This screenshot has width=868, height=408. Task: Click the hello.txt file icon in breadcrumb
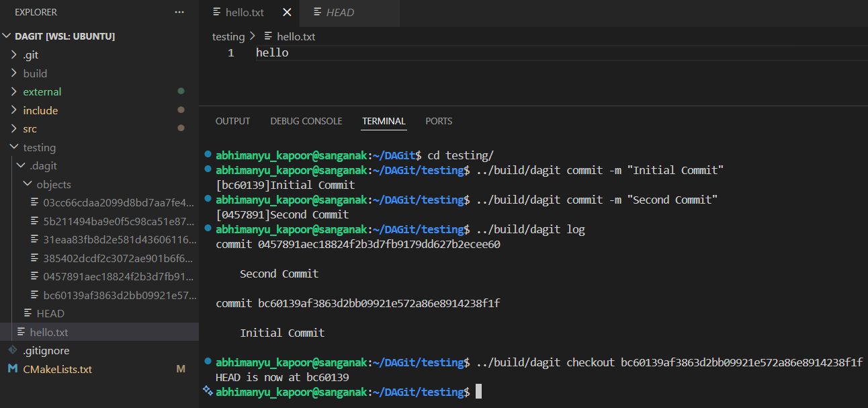click(269, 36)
